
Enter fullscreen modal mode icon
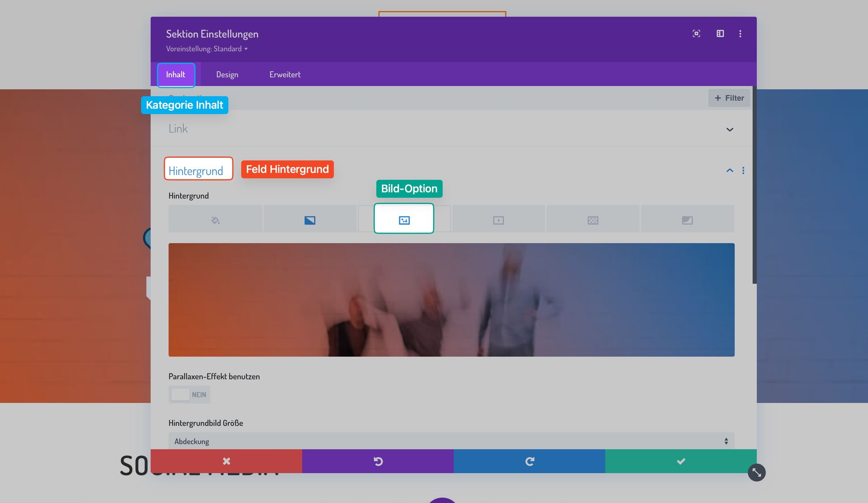pos(696,33)
